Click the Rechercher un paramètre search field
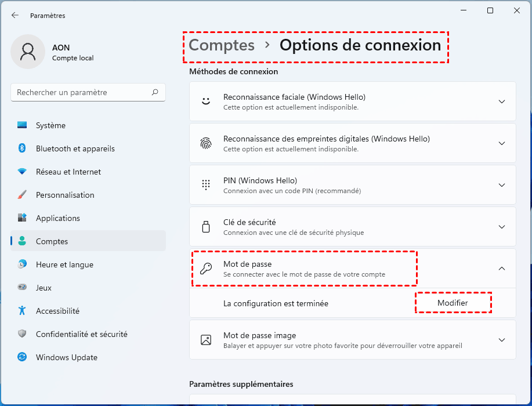532x406 pixels. pos(81,92)
